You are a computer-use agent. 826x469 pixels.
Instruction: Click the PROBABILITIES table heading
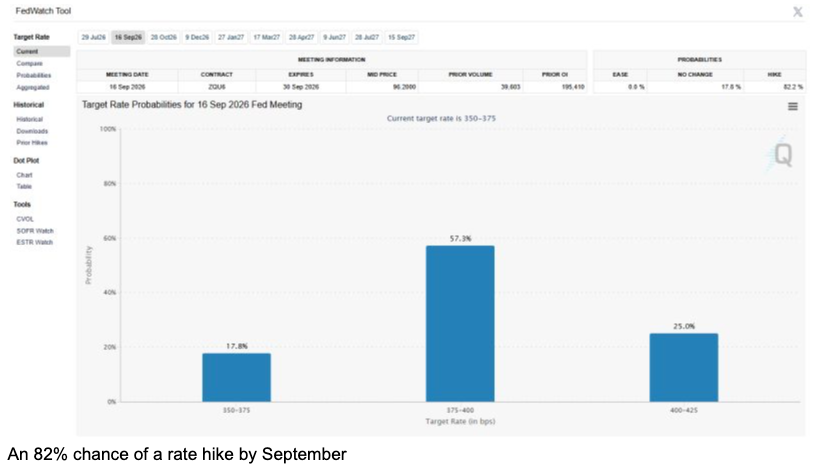click(700, 60)
